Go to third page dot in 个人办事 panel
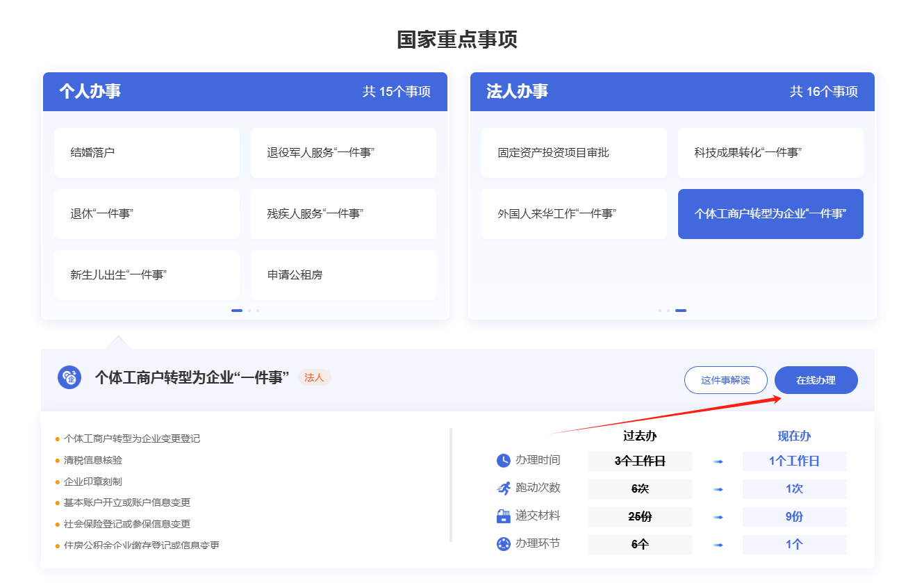Viewport: 924px width, 583px height. (x=258, y=311)
